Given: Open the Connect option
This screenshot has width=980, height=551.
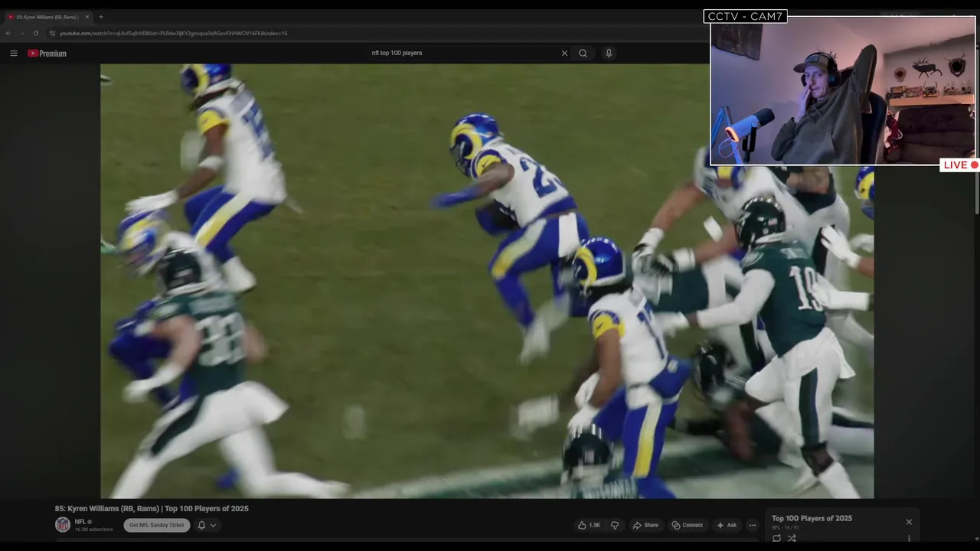Looking at the screenshot, I should point(688,525).
